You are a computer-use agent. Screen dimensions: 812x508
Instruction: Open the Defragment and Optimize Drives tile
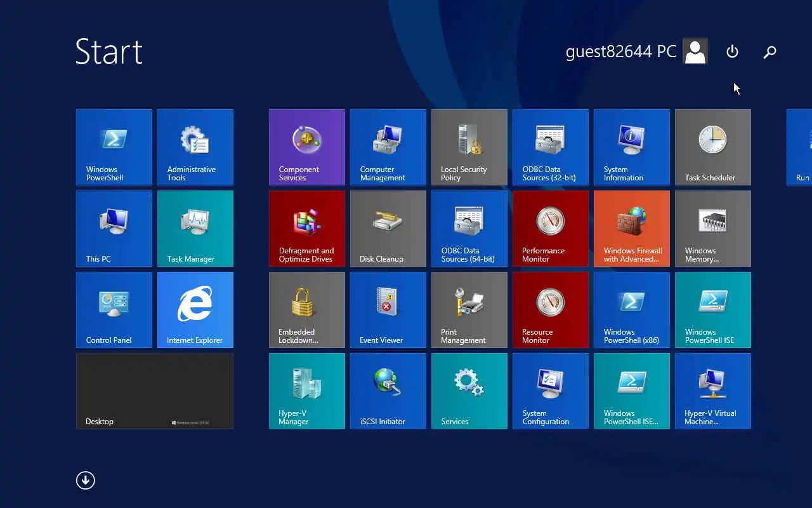click(x=307, y=229)
